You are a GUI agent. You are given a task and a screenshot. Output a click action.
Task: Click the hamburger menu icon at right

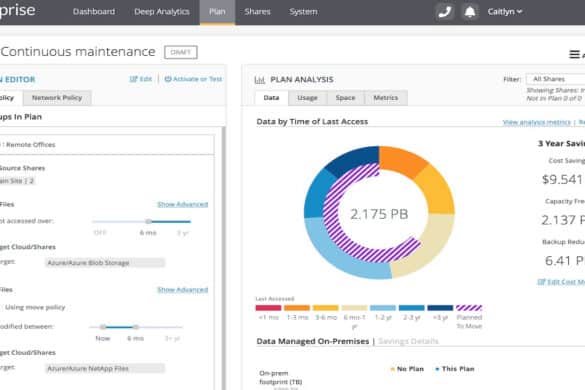[x=574, y=54]
